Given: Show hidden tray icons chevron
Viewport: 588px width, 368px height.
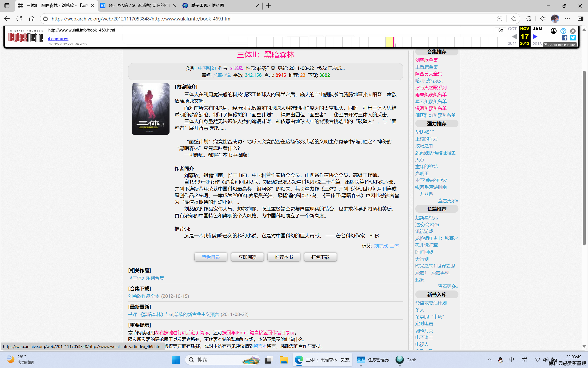Looking at the screenshot, I should pyautogui.click(x=489, y=360).
